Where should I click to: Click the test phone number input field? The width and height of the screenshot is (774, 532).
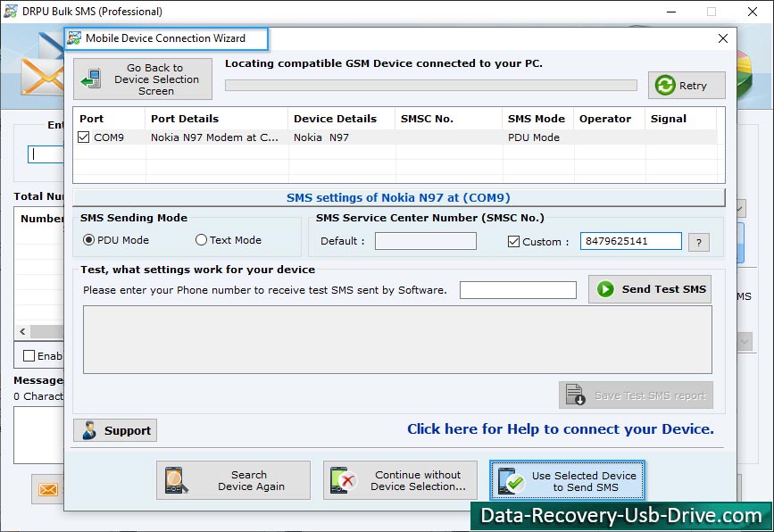tap(518, 290)
